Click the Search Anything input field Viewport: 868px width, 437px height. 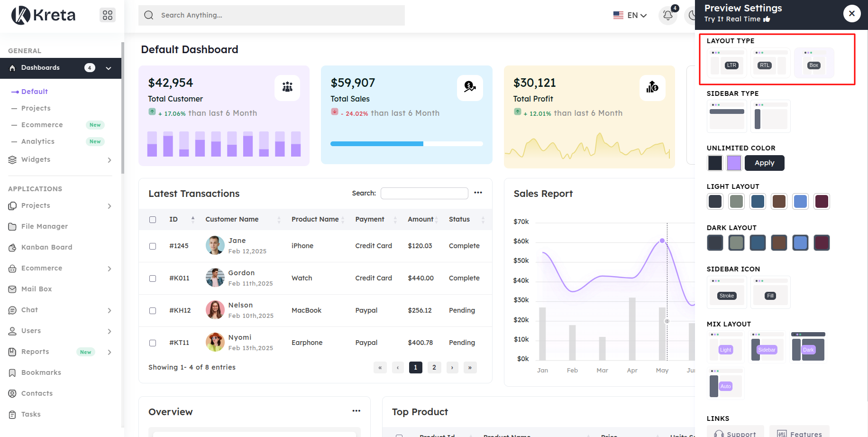click(x=272, y=15)
